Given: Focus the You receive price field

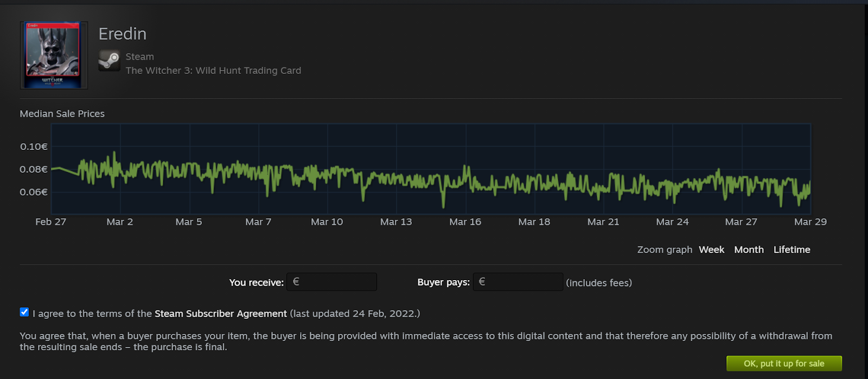Looking at the screenshot, I should click(331, 282).
